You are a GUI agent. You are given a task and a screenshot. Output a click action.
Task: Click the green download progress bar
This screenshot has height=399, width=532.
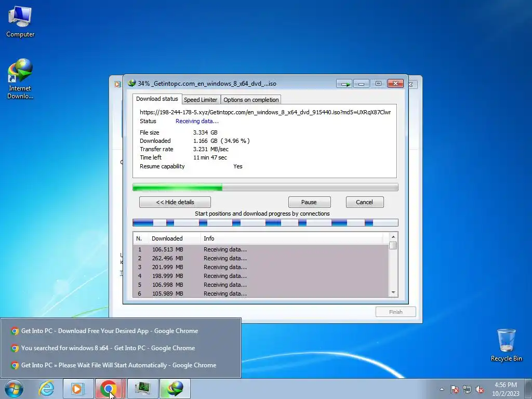click(265, 187)
